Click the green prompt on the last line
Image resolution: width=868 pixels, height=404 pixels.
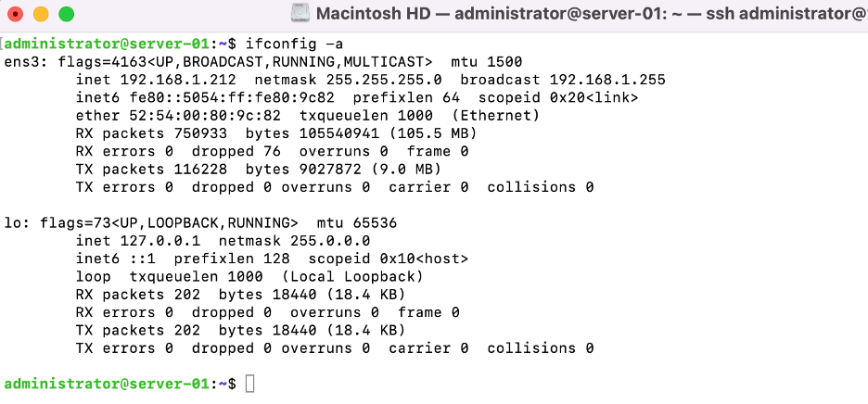coord(121,384)
